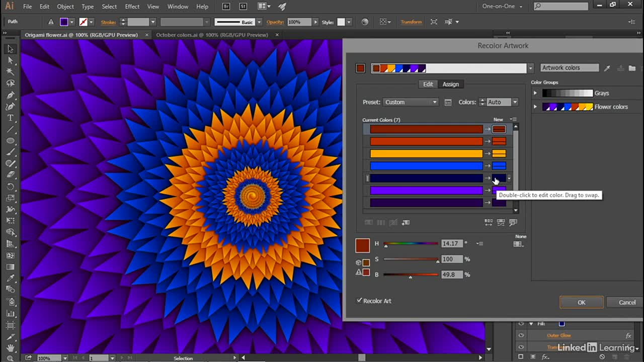Click the Outer Glow effect link
This screenshot has height=362, width=644.
coord(559,335)
